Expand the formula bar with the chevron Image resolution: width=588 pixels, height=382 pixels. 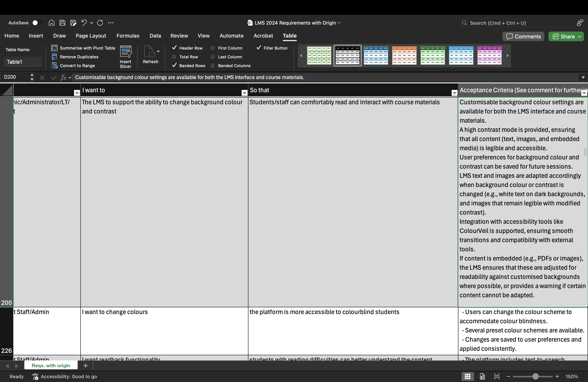(x=583, y=77)
